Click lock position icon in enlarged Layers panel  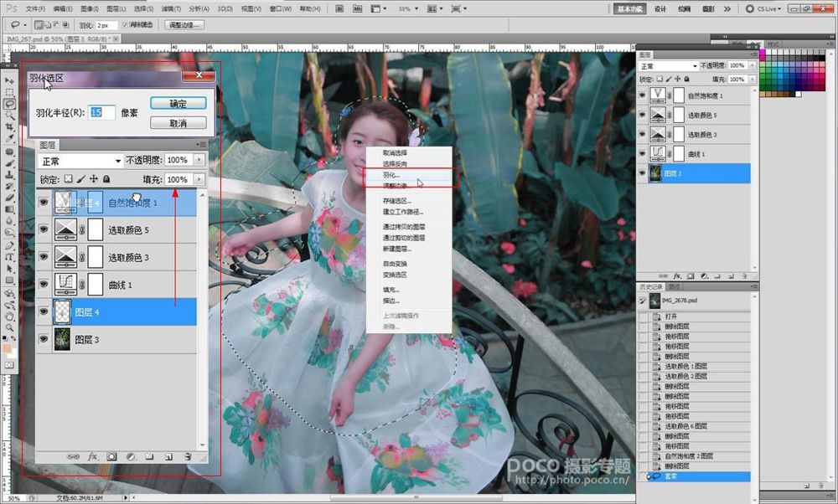pos(94,179)
